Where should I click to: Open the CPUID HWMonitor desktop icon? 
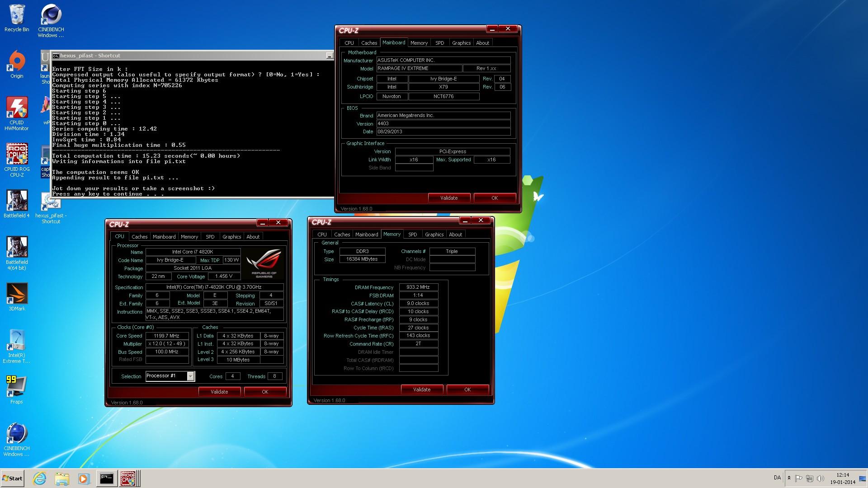(17, 113)
